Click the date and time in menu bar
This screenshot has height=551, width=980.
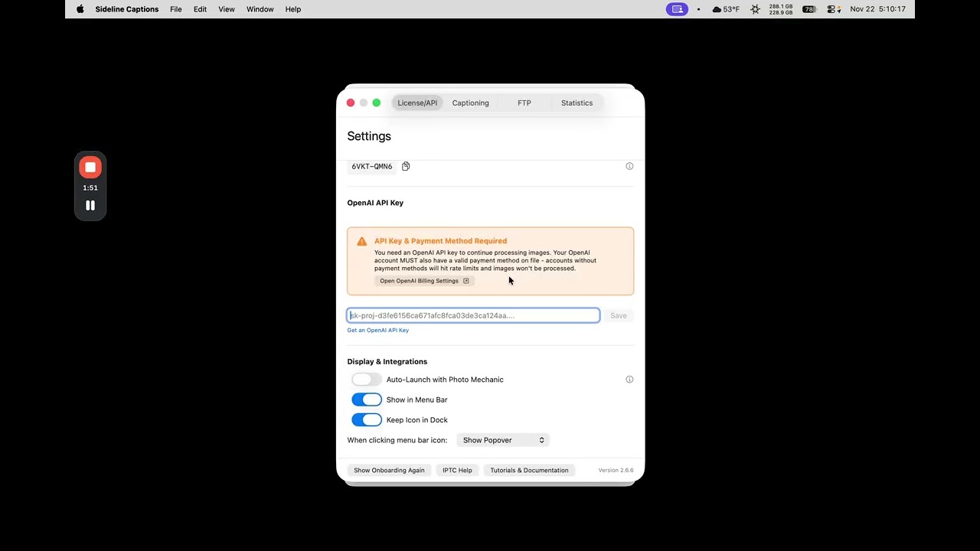click(x=877, y=9)
